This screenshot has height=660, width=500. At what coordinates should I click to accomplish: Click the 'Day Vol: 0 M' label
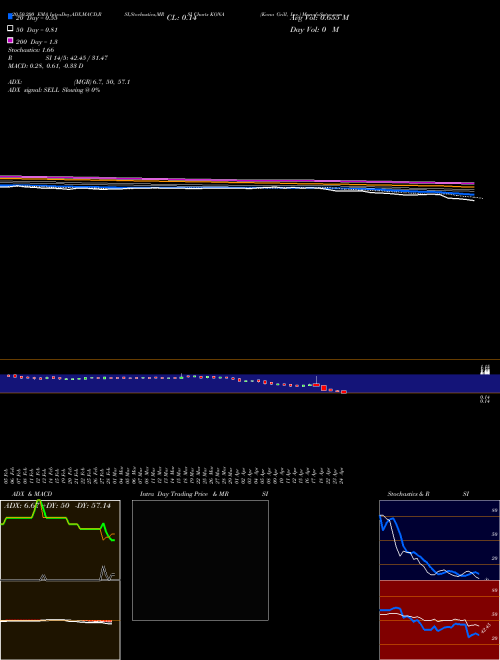(x=314, y=30)
